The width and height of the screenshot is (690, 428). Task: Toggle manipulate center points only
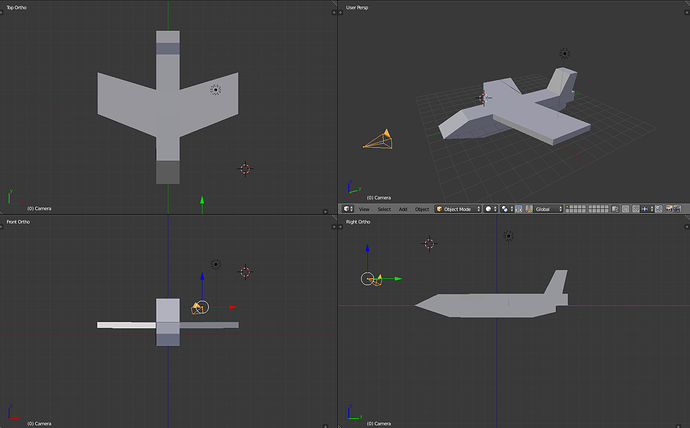[x=518, y=209]
